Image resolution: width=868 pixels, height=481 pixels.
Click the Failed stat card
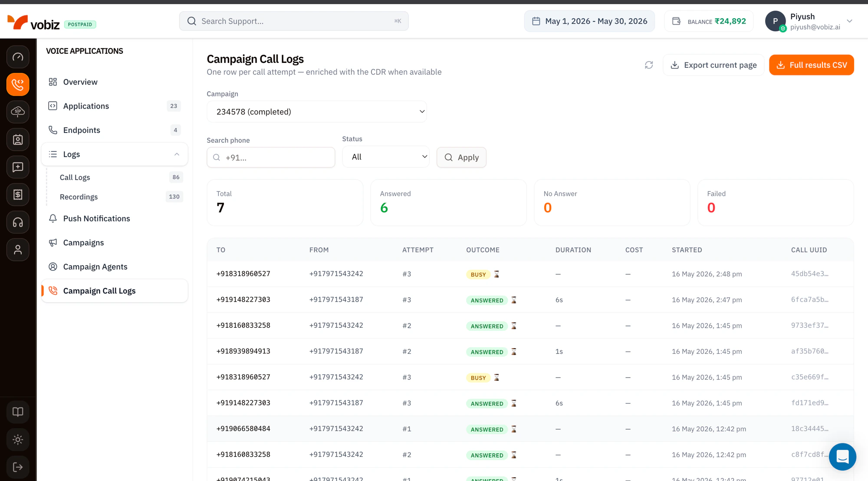[776, 203]
